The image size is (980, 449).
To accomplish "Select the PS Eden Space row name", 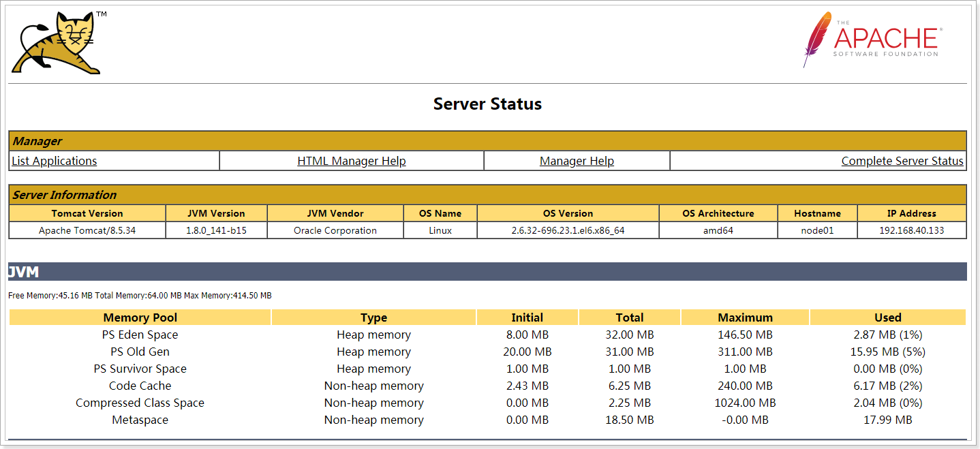I will (x=140, y=335).
